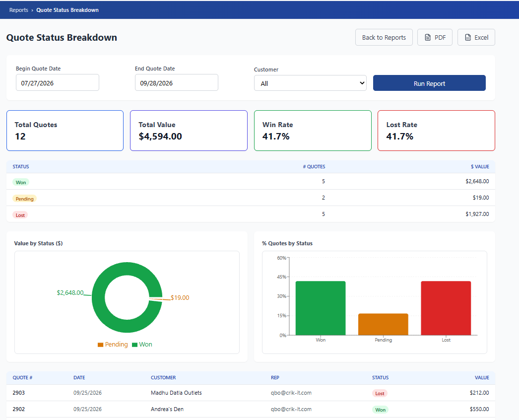Click the CUSTOMER column header
Image resolution: width=519 pixels, height=420 pixels.
(163, 378)
